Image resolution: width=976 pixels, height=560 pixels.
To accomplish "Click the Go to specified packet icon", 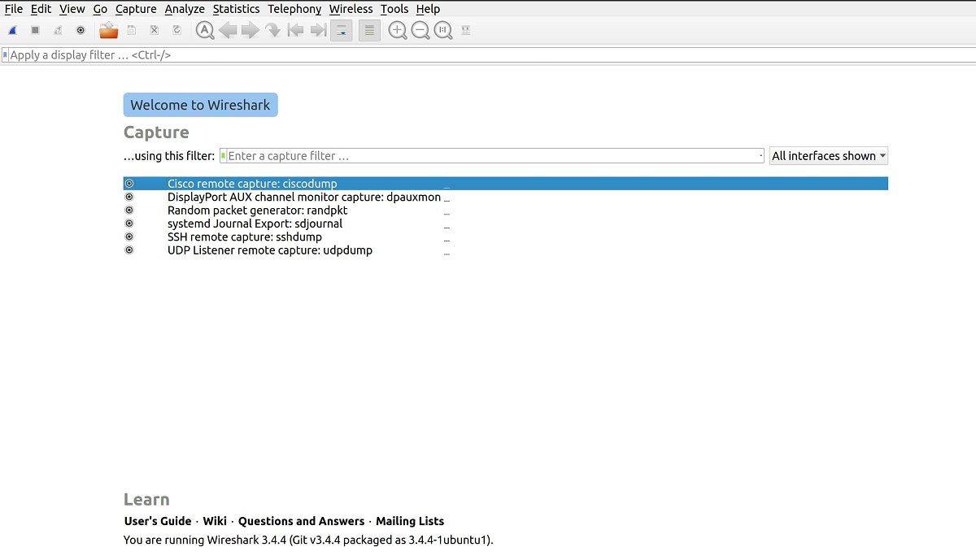I will click(x=273, y=31).
